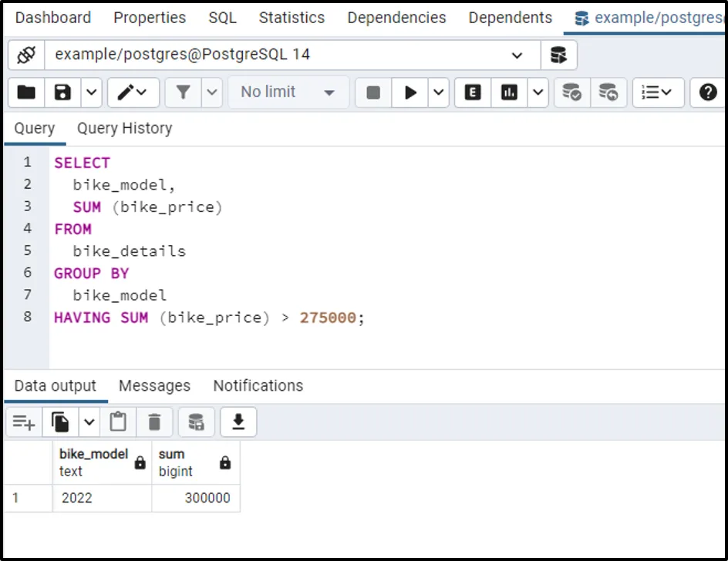Switch to the Query History tab

pos(124,128)
